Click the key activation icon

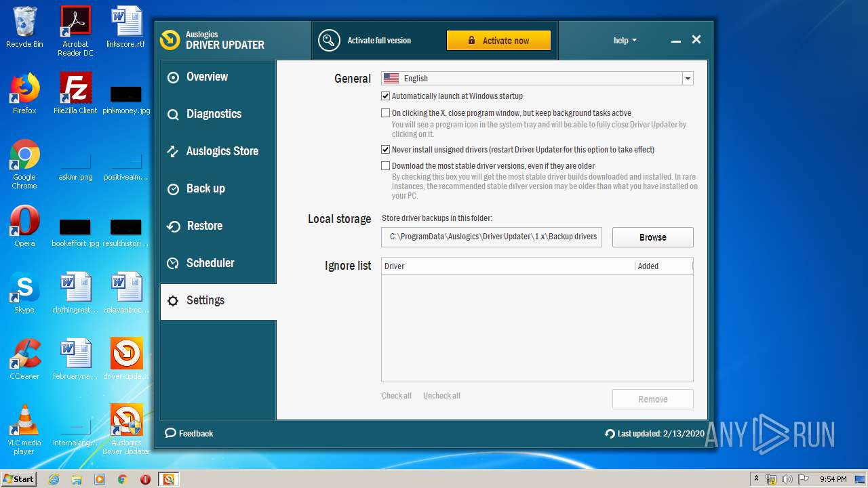(x=329, y=41)
